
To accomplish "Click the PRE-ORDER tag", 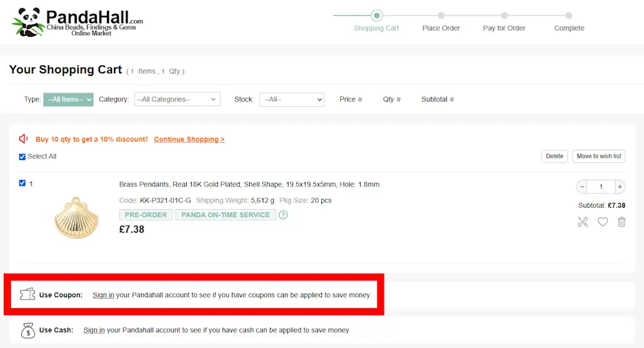I will pos(146,215).
